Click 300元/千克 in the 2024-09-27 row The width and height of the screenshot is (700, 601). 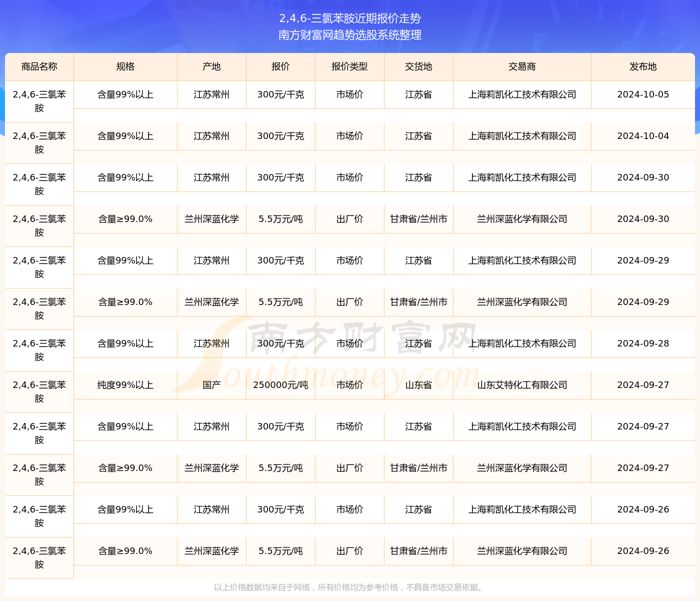(281, 426)
